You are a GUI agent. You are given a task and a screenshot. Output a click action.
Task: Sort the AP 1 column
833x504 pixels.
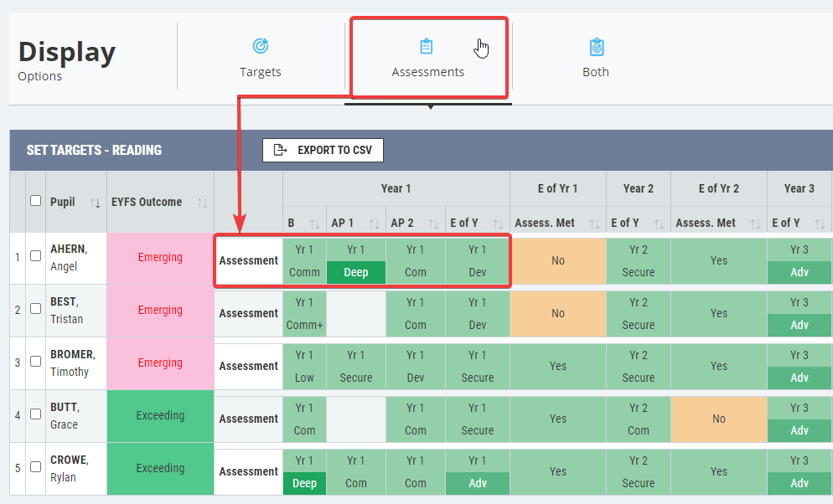[374, 224]
